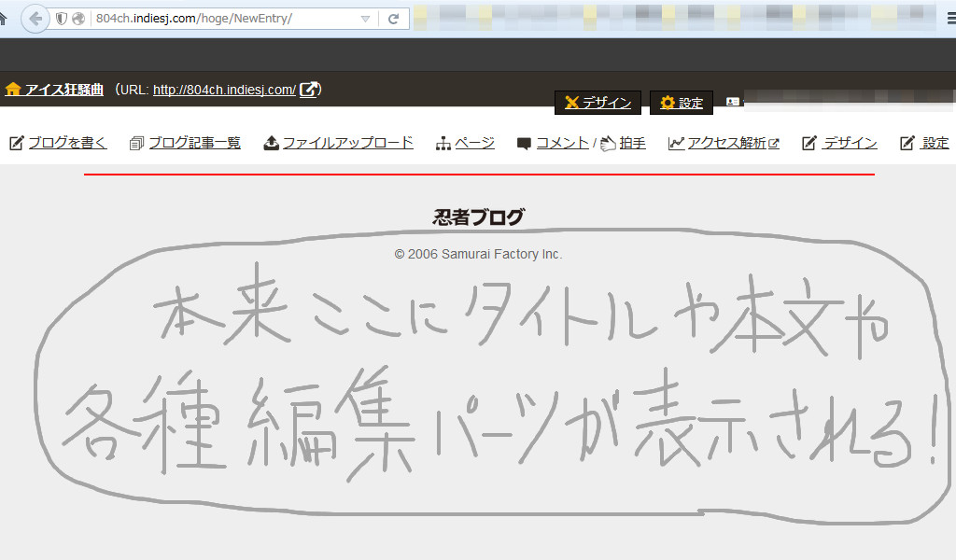This screenshot has width=956, height=560.
Task: Click the home house icon beside アイス狂騒曲
Action: [13, 90]
